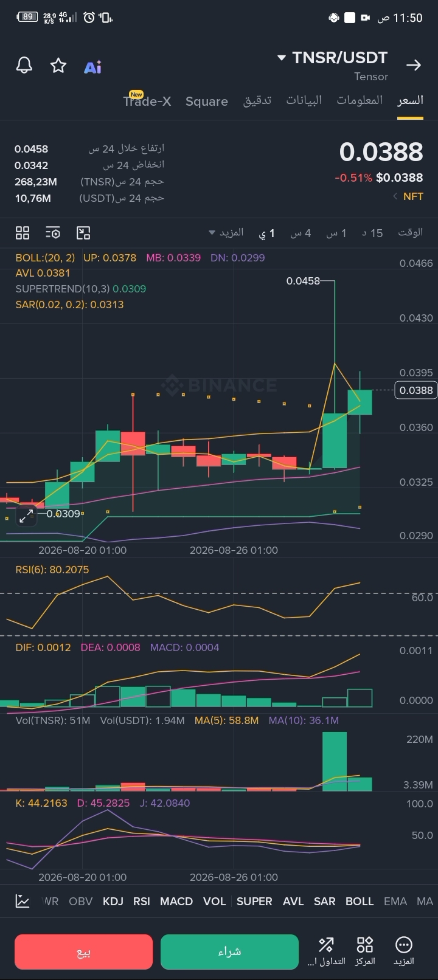Select the 1 ي daily timeframe

[268, 233]
